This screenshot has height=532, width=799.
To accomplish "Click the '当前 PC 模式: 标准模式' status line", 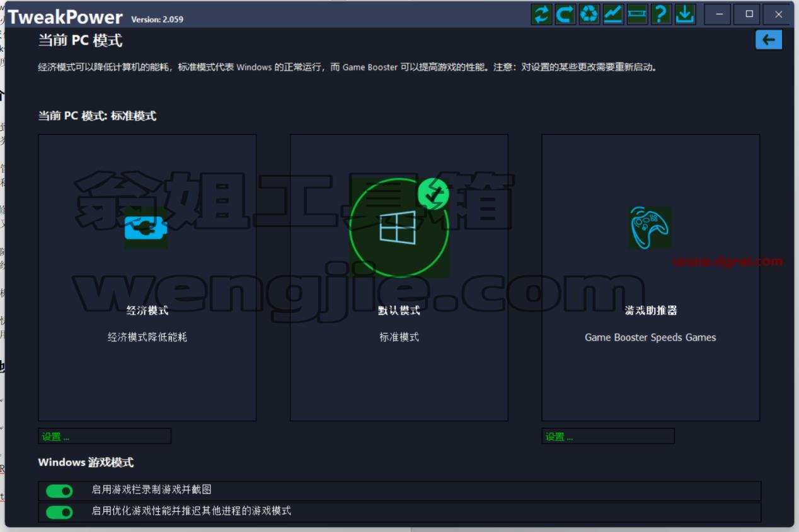I will click(97, 116).
